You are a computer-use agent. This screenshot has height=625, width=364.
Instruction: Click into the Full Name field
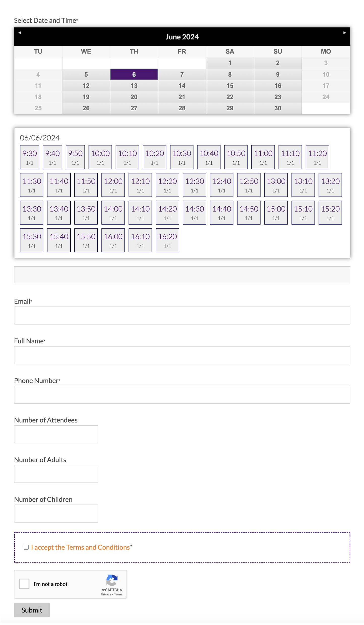click(x=182, y=355)
